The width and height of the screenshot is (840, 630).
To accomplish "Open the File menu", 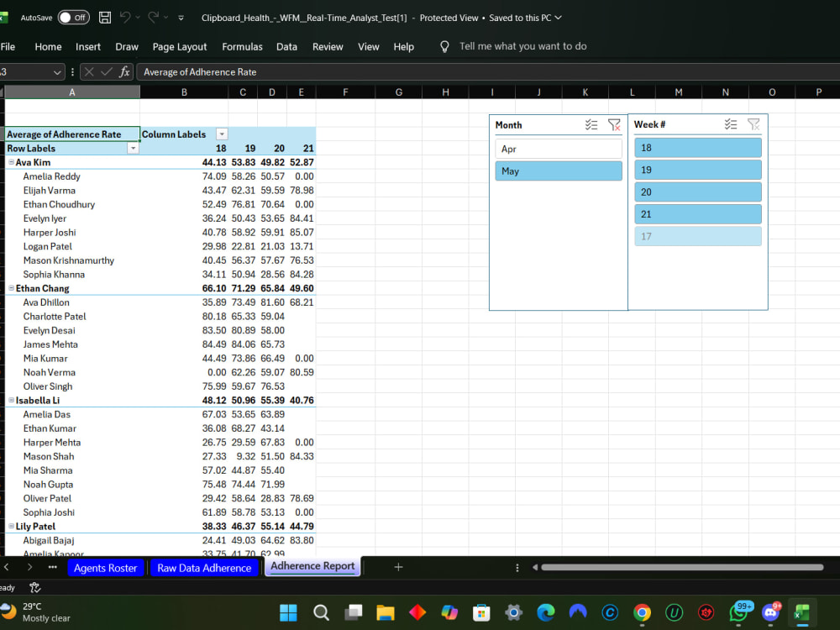I will pos(8,46).
